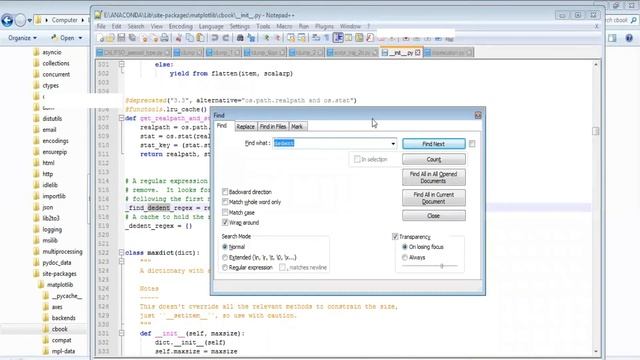Click the Find Next button
The width and height of the screenshot is (640, 360).
coord(433,144)
